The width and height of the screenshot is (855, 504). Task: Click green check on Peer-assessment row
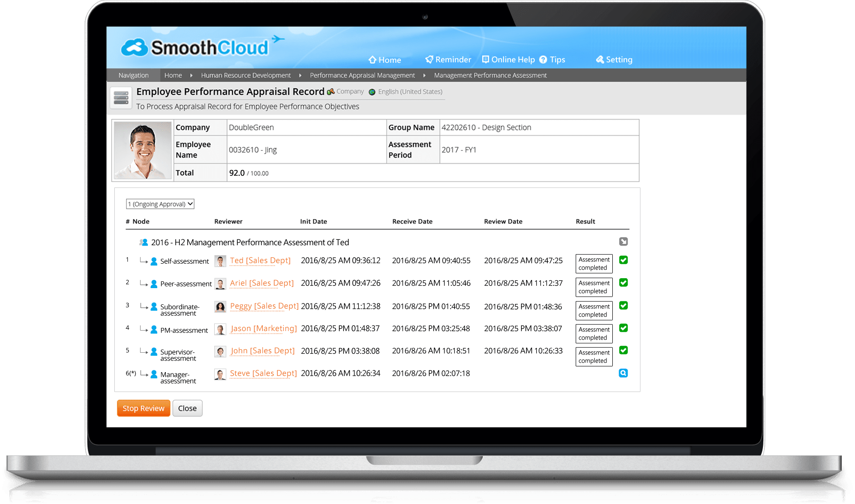(x=623, y=283)
